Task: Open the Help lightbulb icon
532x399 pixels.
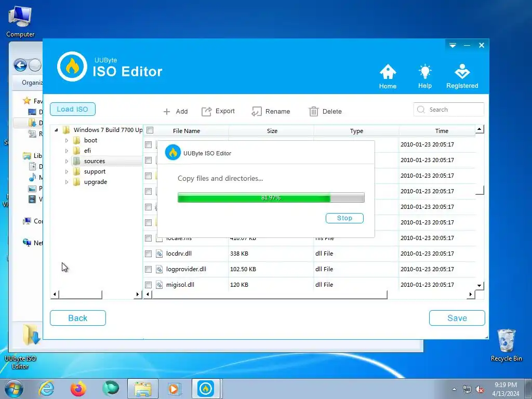Action: pyautogui.click(x=425, y=76)
